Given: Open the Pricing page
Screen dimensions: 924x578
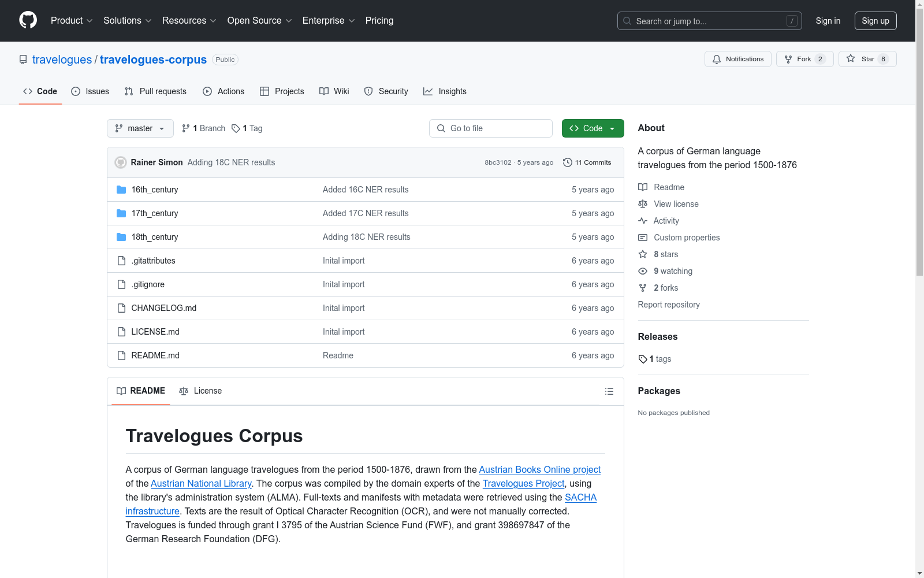Looking at the screenshot, I should 379,20.
